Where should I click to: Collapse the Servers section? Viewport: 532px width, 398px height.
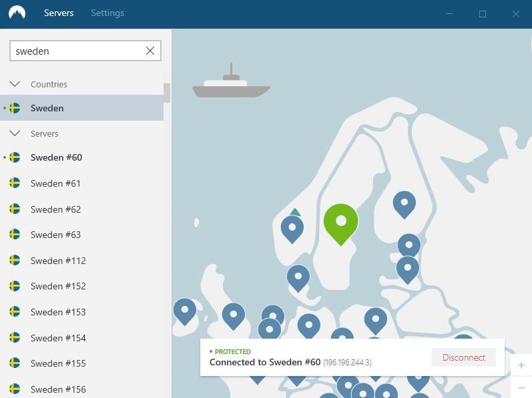point(15,133)
